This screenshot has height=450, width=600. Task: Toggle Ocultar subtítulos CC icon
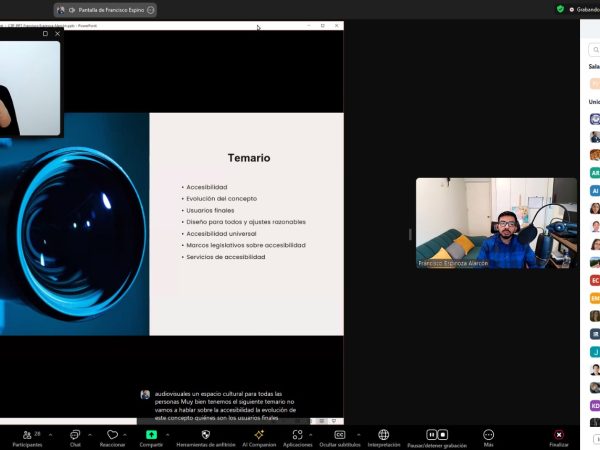point(340,435)
